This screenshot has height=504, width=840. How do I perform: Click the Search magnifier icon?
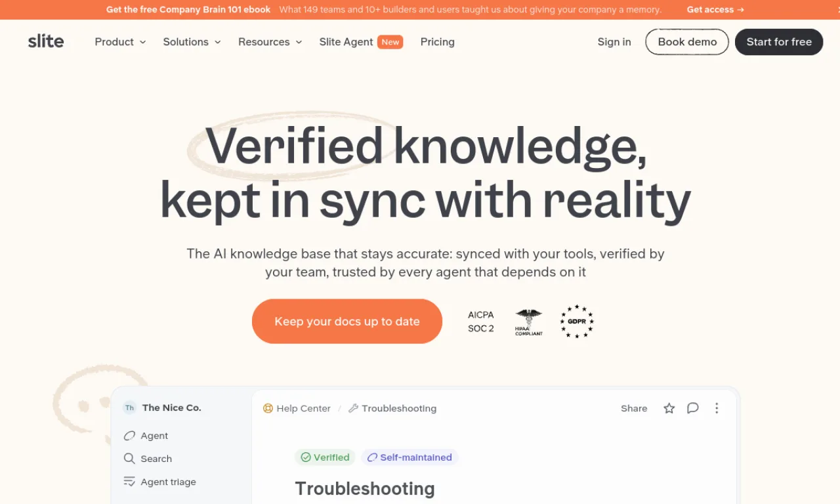(x=129, y=459)
